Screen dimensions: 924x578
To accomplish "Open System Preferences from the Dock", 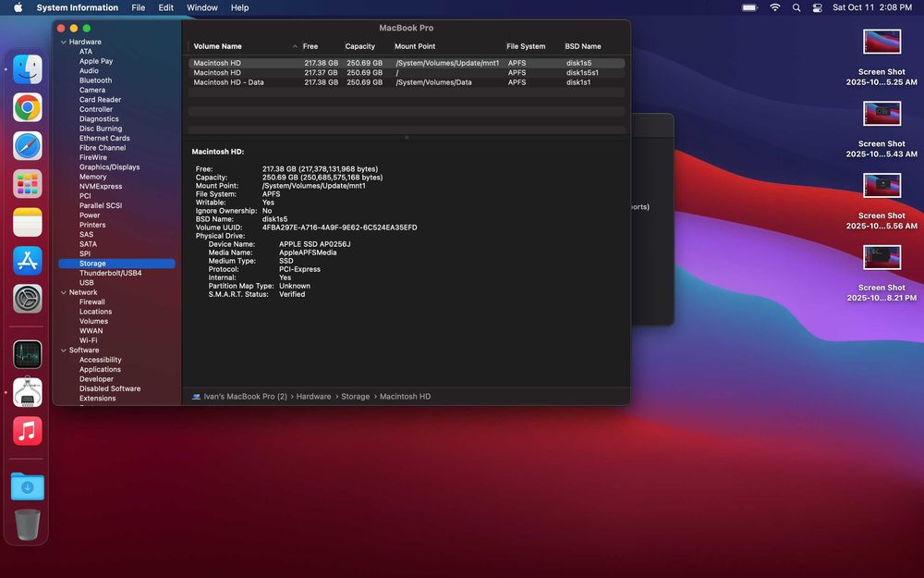I will point(28,299).
